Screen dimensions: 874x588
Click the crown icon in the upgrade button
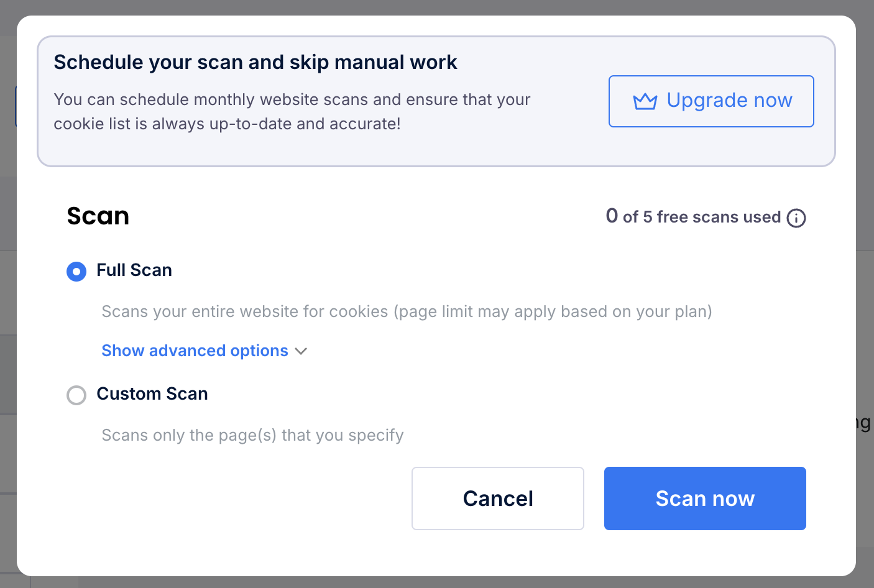645,101
